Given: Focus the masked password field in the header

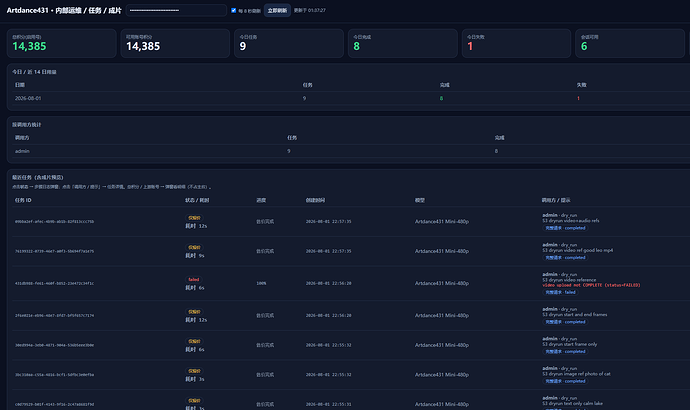Looking at the screenshot, I should (176, 10).
